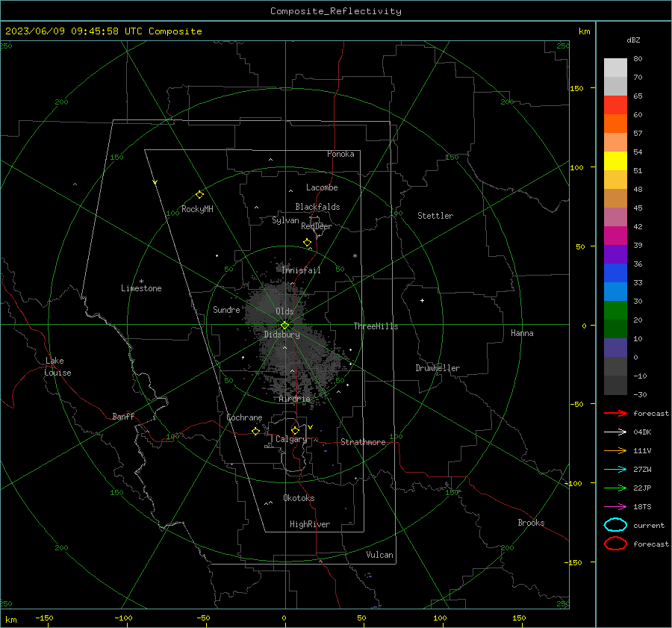Click the dBZ legend heading
The height and width of the screenshot is (628, 672).
point(633,40)
